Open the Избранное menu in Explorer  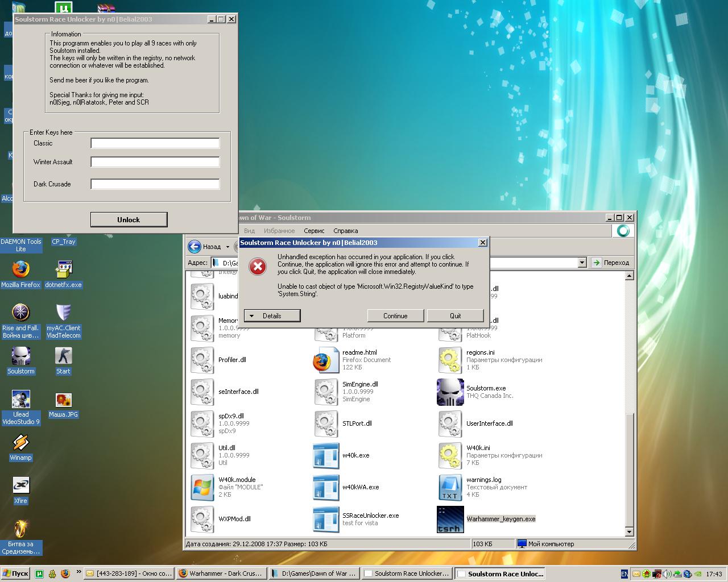[279, 231]
